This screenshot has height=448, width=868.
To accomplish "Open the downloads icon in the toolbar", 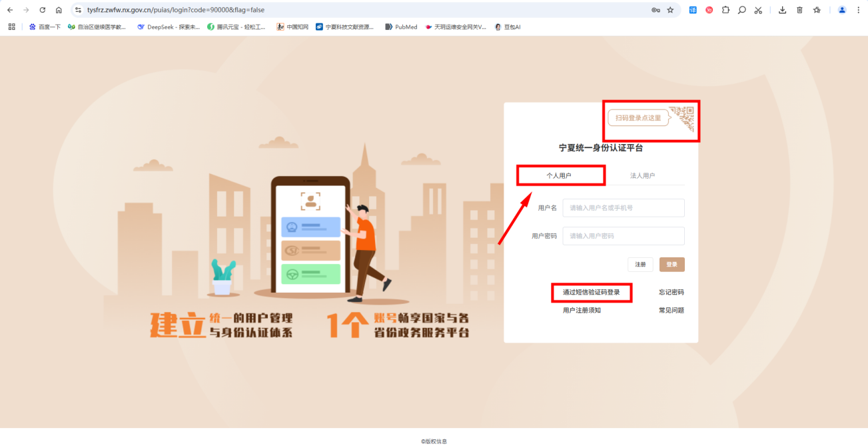I will point(782,10).
